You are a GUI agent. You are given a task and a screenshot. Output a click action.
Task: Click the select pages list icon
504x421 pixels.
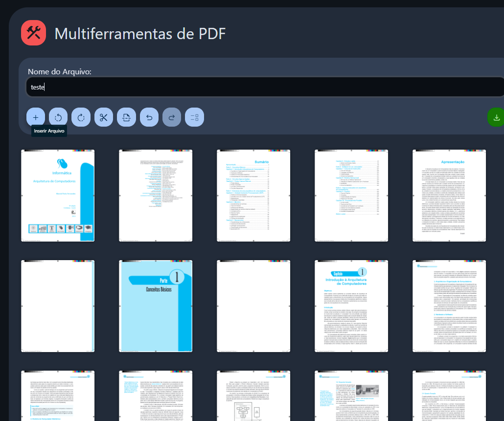tap(194, 117)
